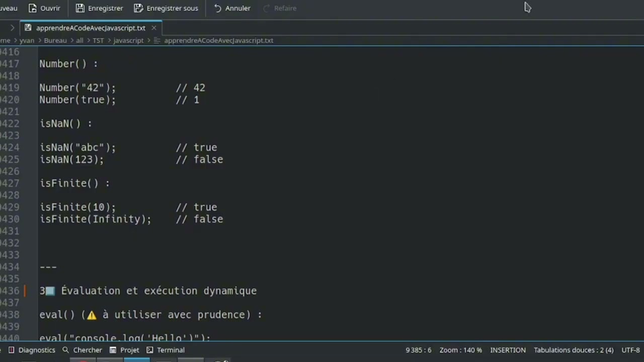Click the heading 'Évaluation et exécution dynamique'
Screen dimensions: 644x362
(x=159, y=291)
